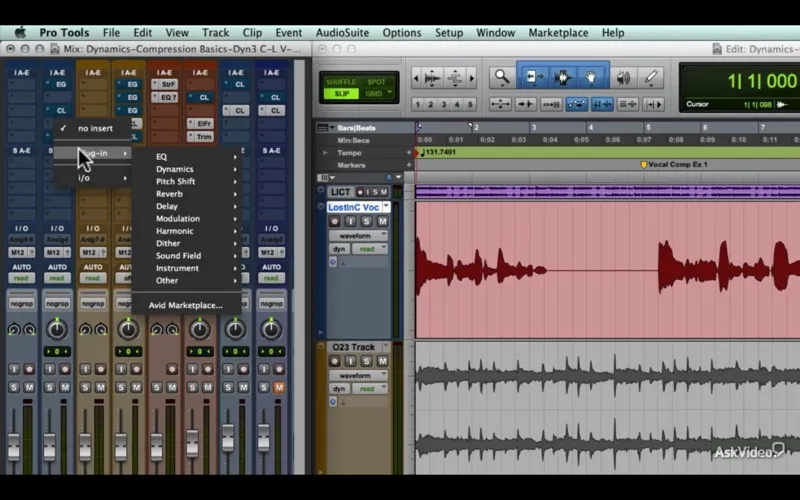Screen dimensions: 800x500
Task: Click the yellow Vocal Comp Ex 1 marker
Action: click(x=643, y=164)
